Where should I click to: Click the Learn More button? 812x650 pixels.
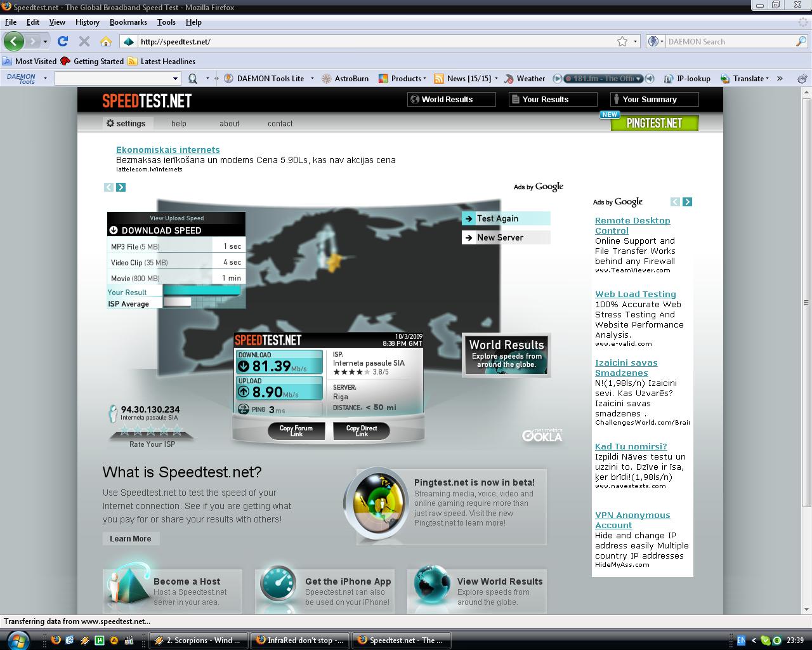click(131, 538)
